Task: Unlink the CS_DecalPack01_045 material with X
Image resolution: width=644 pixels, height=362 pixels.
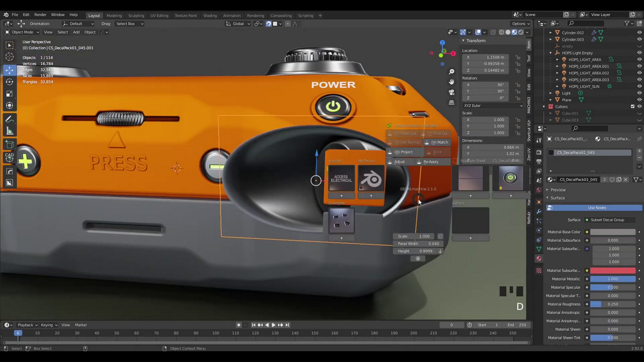Action: 626,180
